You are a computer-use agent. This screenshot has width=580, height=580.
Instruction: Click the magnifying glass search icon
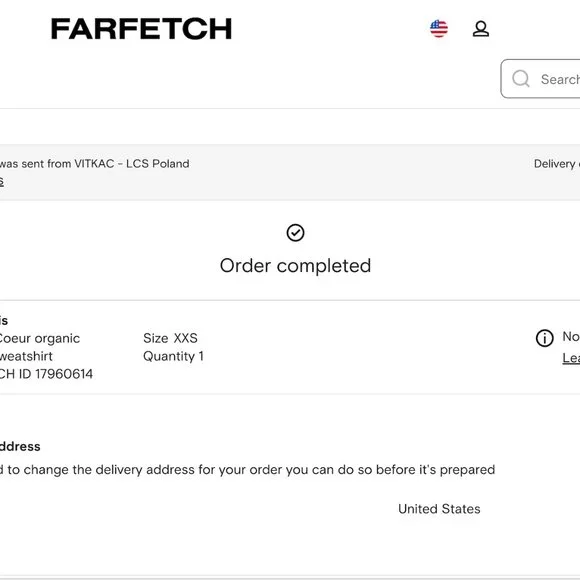521,79
